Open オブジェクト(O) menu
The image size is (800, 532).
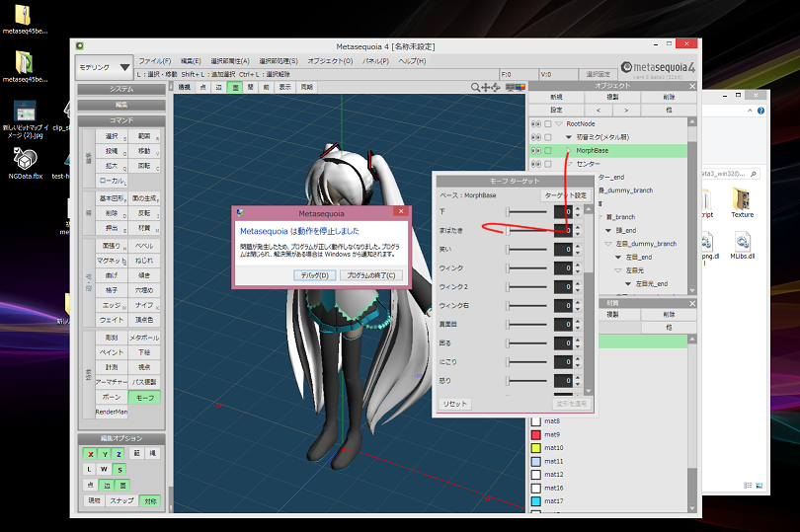pos(330,61)
